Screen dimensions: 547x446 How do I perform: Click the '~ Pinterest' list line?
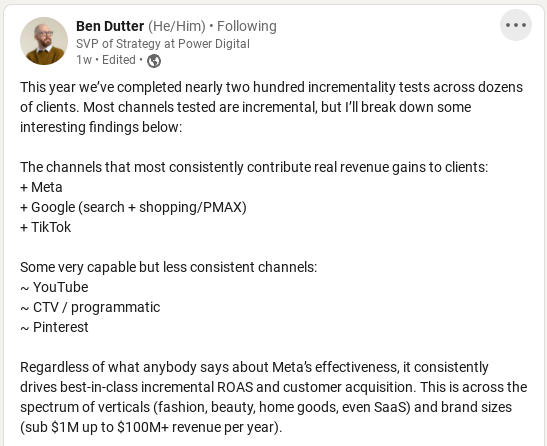54,327
